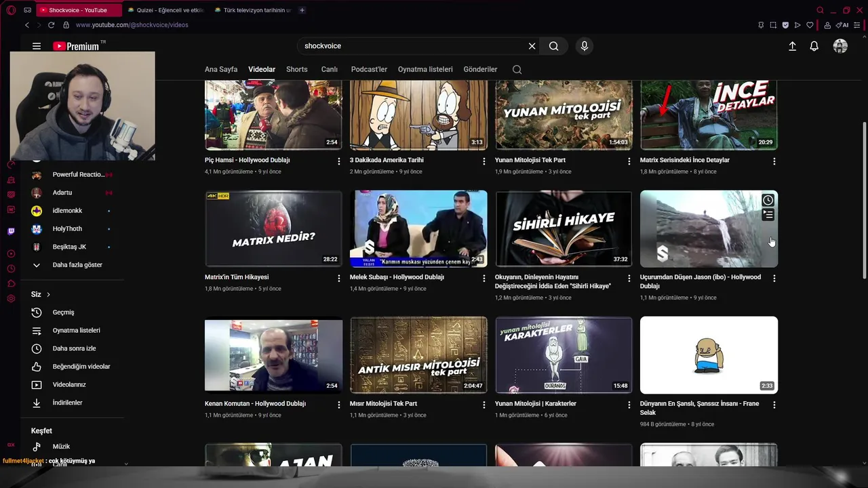Play the Sihirli Hikaye thumbnail video
The image size is (868, 488).
[x=564, y=228]
